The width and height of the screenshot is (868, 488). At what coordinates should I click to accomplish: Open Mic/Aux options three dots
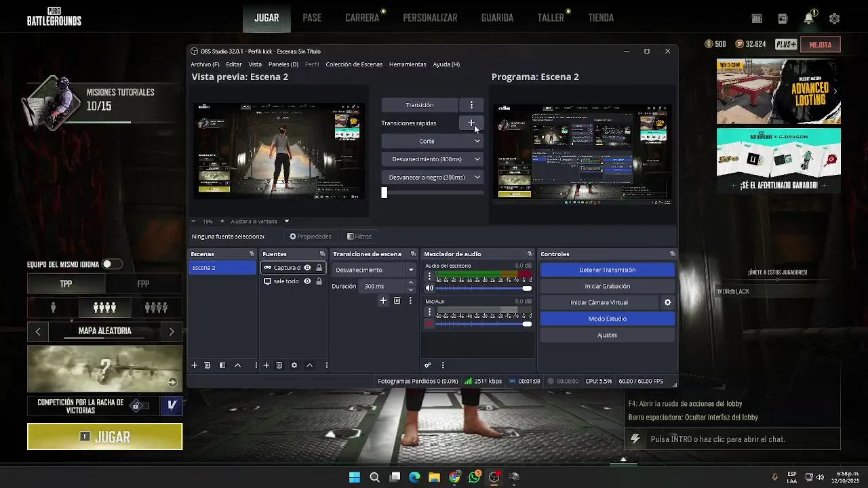429,312
